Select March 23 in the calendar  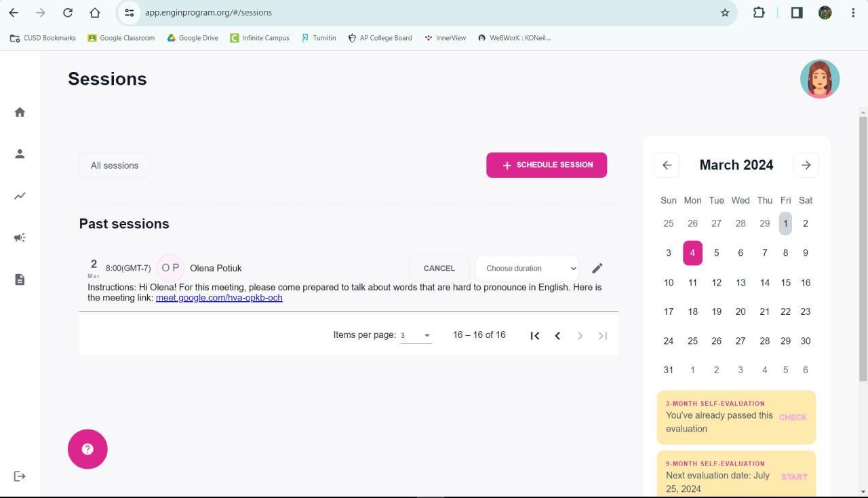[x=806, y=311]
